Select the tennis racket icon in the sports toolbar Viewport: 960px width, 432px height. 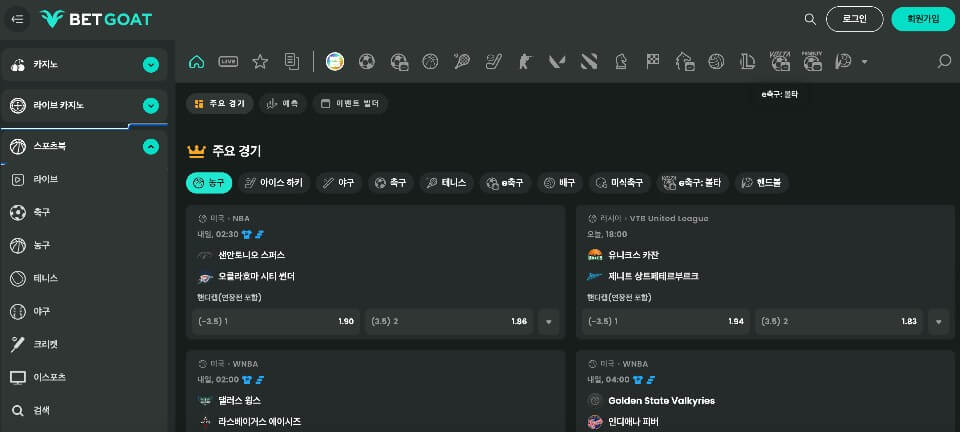[x=462, y=61]
